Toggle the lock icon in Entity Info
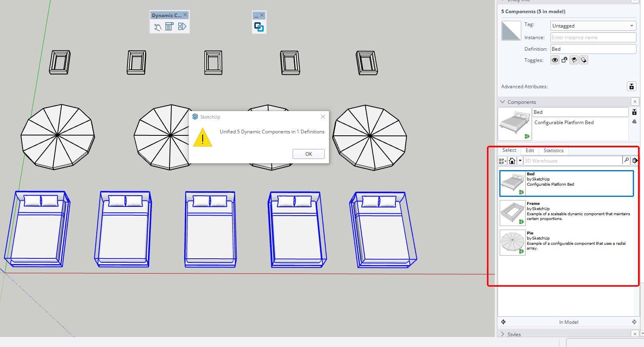Viewport: 644px width, 347px height. [564, 60]
